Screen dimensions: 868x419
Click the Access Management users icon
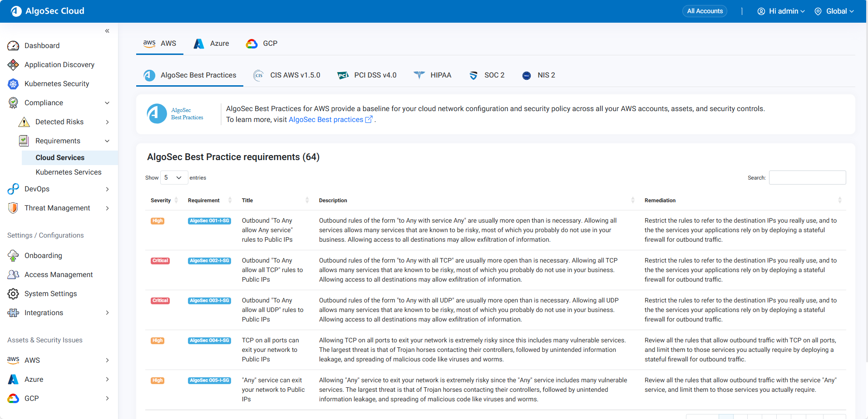[13, 275]
